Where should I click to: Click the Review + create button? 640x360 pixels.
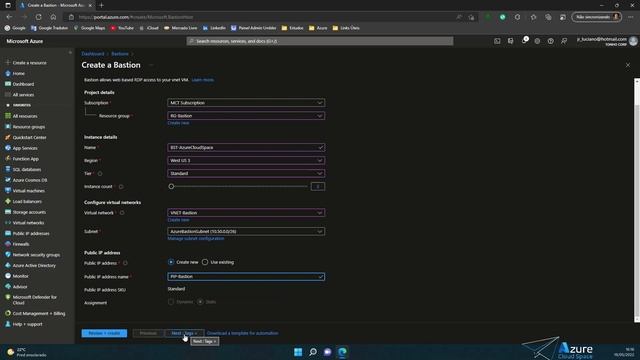[104, 333]
